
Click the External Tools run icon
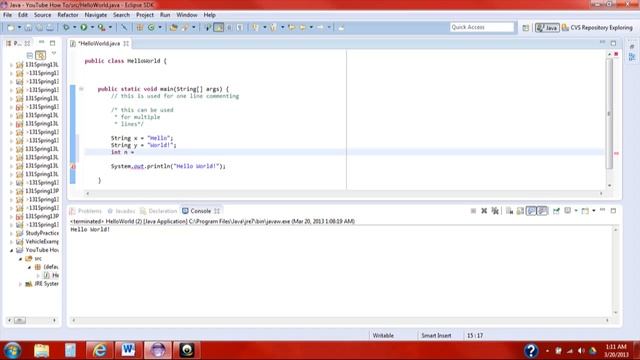[x=101, y=27]
